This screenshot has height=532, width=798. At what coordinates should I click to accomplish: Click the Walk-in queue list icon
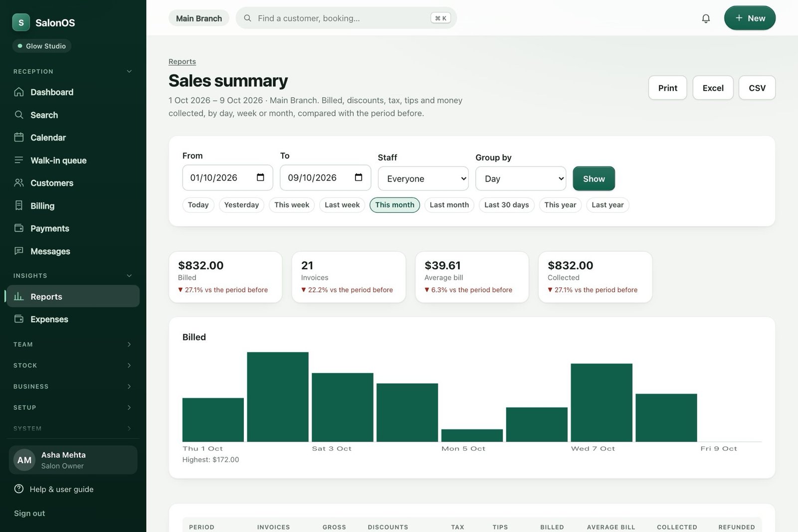(x=19, y=160)
